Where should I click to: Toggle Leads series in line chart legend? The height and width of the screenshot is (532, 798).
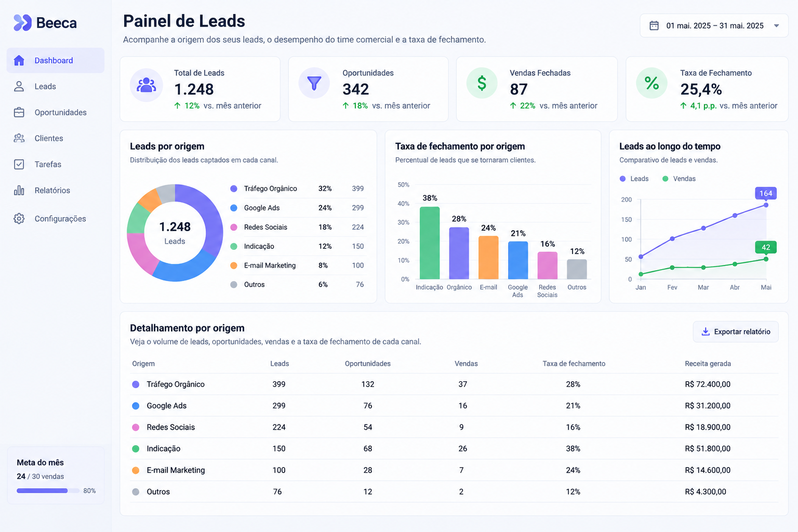(634, 179)
